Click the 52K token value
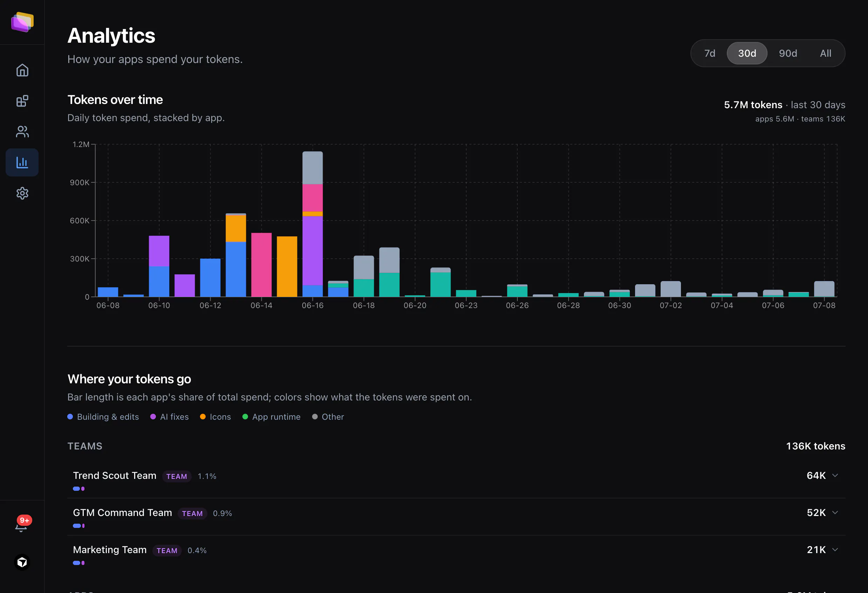This screenshot has height=593, width=868. [x=816, y=512]
